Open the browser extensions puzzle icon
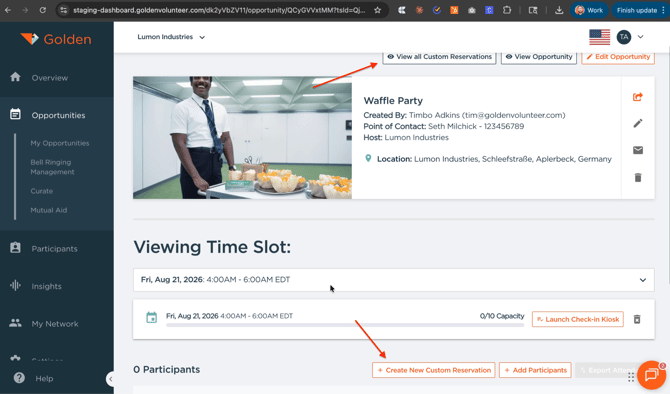Image resolution: width=670 pixels, height=394 pixels. [x=507, y=10]
